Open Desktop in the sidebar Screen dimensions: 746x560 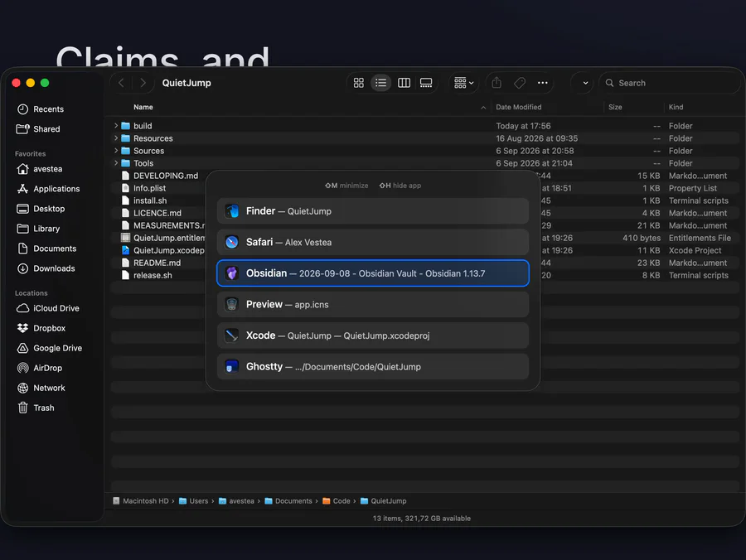[41, 209]
